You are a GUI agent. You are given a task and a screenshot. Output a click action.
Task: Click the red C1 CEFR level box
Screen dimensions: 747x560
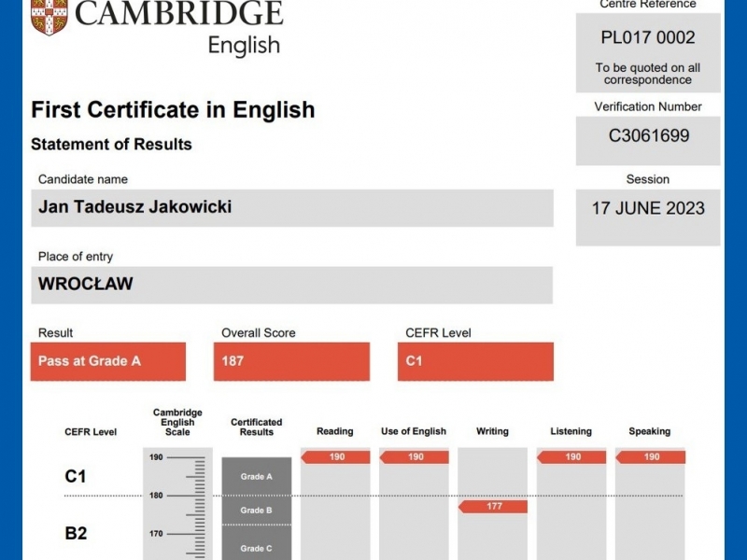[475, 361]
